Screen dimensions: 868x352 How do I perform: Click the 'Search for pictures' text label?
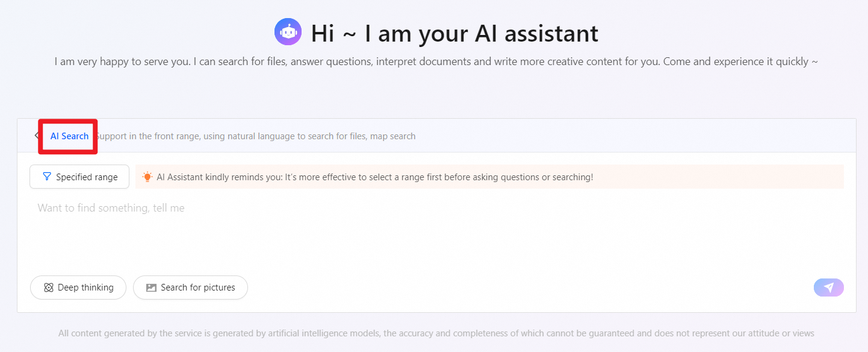coord(198,288)
